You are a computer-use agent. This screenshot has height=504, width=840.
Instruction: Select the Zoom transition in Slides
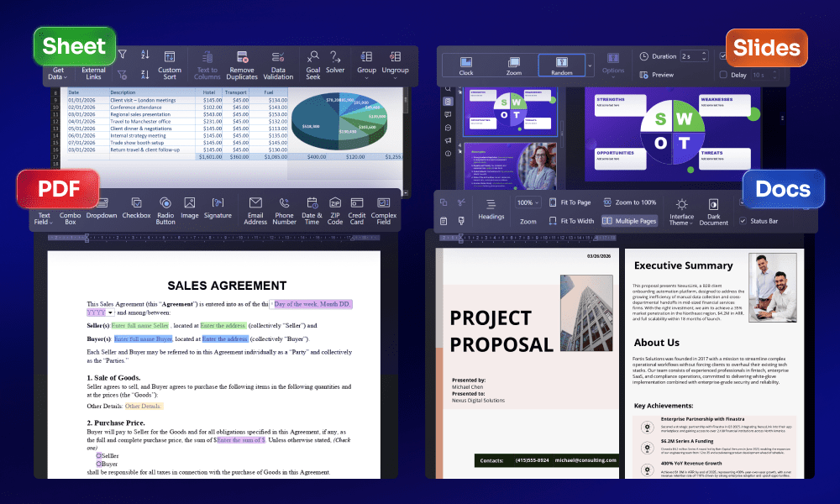(x=514, y=66)
